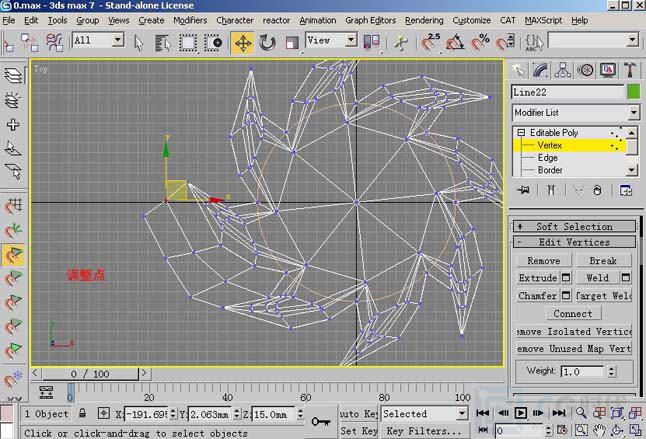This screenshot has height=439, width=646.
Task: Collapse the Editable Poly stack entry
Action: 521,133
